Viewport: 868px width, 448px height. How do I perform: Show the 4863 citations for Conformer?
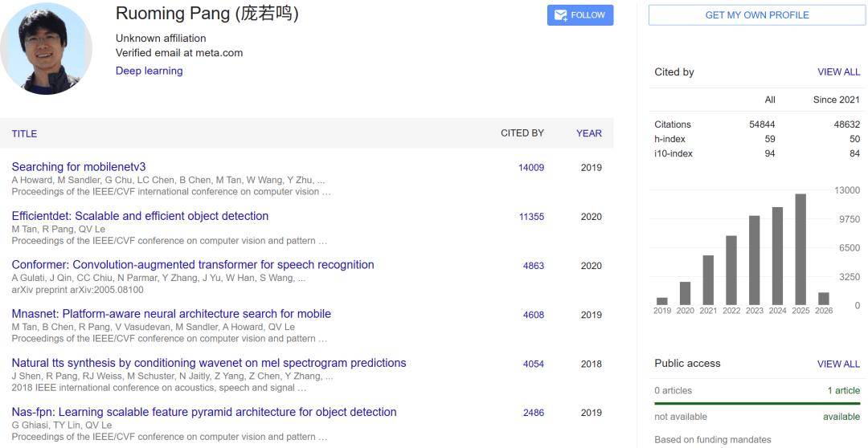click(x=534, y=266)
